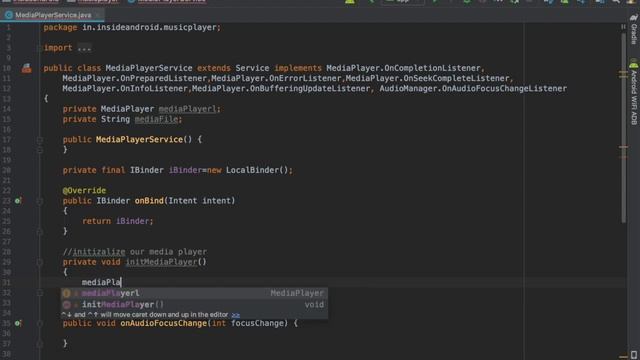Click the 'package' keyword on line 1
The image size is (640, 360).
coord(60,27)
